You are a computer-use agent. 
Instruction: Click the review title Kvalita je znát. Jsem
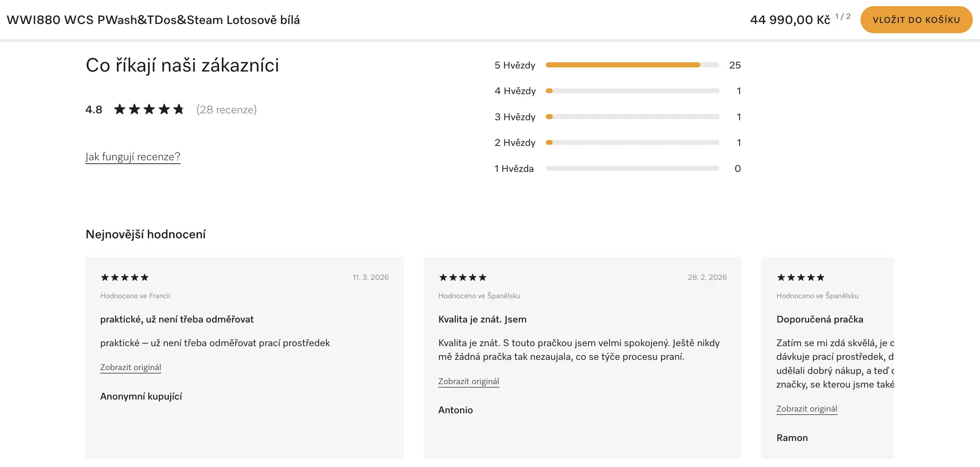click(x=482, y=319)
